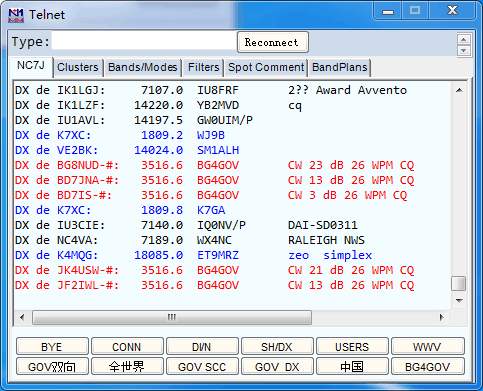The height and width of the screenshot is (391, 483).
Task: Switch to the Bands/Modes tab
Action: pos(143,67)
